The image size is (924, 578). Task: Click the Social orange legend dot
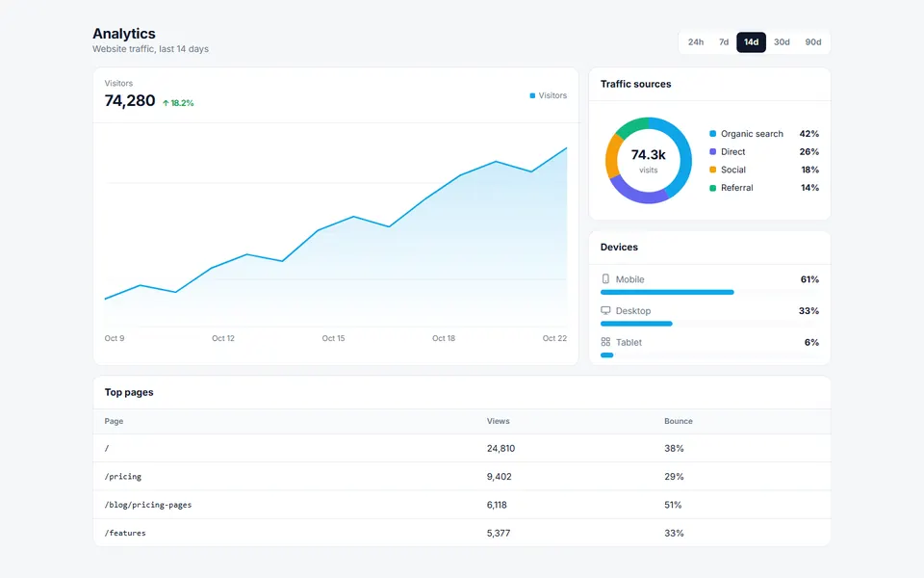point(712,170)
